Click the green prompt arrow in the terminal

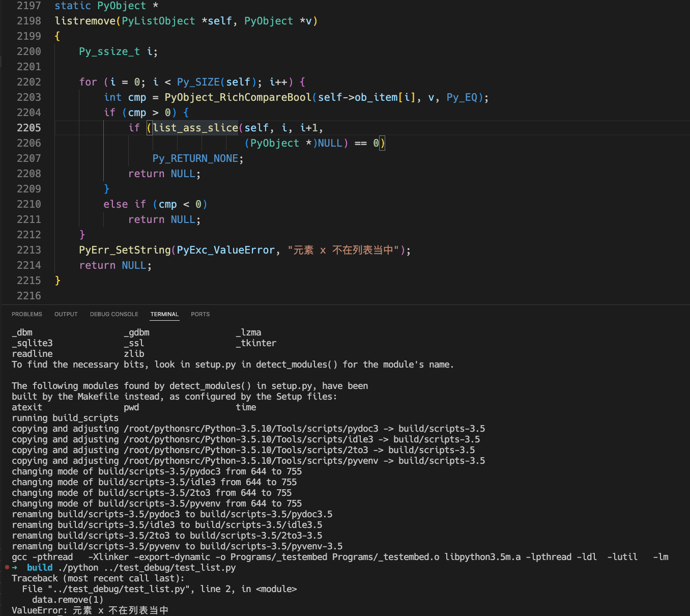pos(15,567)
